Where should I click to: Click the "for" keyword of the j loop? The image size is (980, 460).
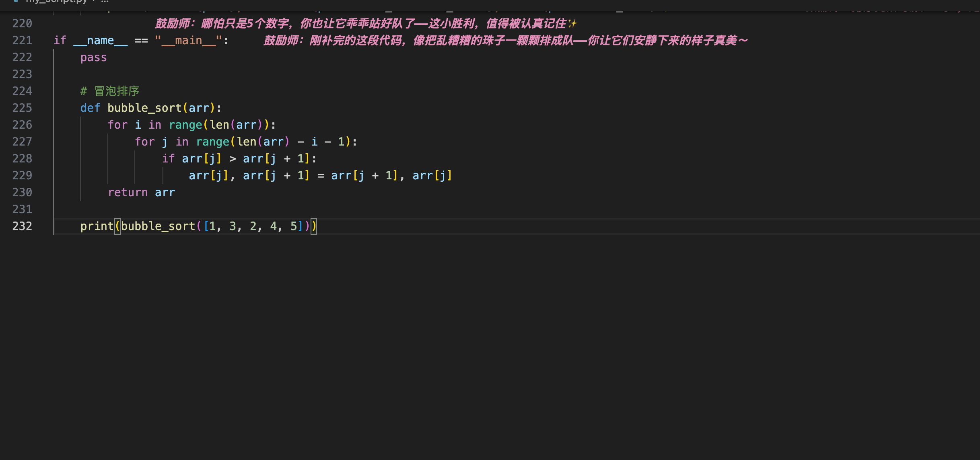(x=145, y=142)
